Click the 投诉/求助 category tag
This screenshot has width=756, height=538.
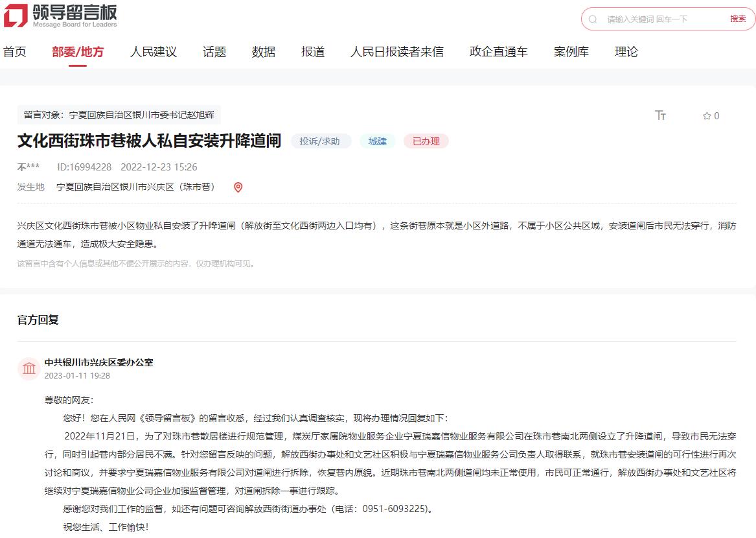coord(320,141)
